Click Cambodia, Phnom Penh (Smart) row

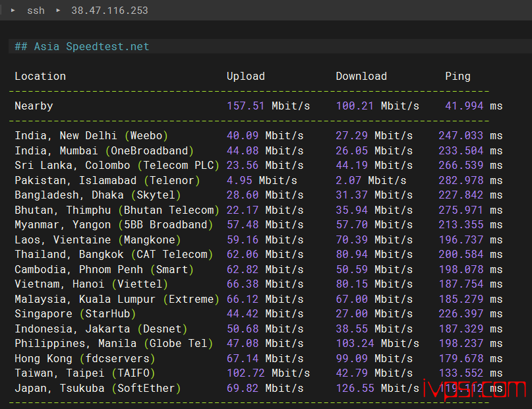click(x=258, y=269)
